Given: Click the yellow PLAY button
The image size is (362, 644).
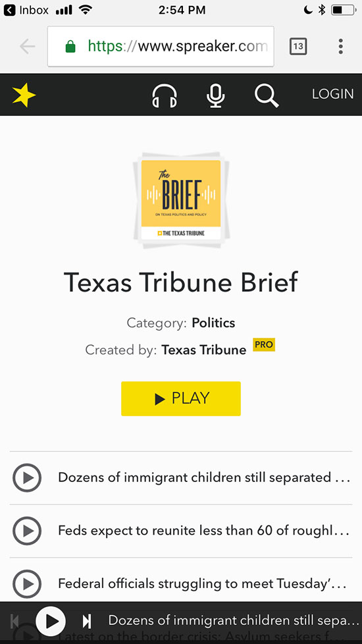Looking at the screenshot, I should [180, 398].
